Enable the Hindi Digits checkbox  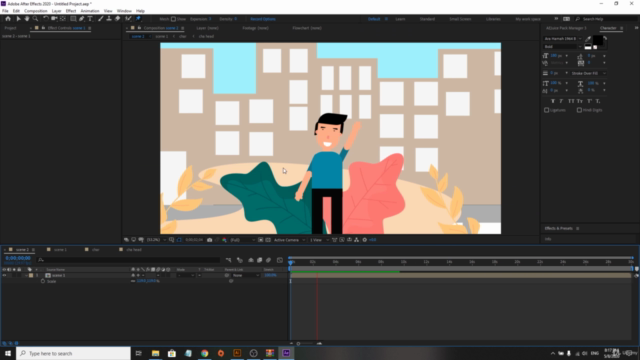[x=579, y=110]
